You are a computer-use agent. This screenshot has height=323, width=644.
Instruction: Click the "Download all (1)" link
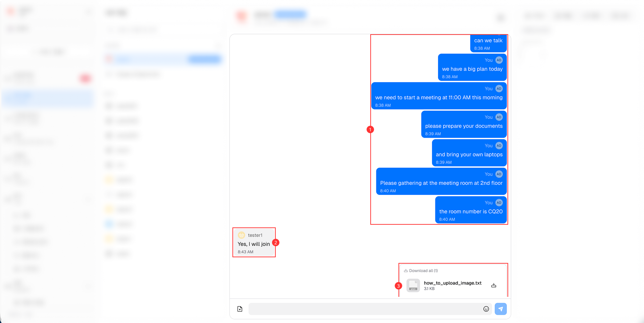[421, 271]
